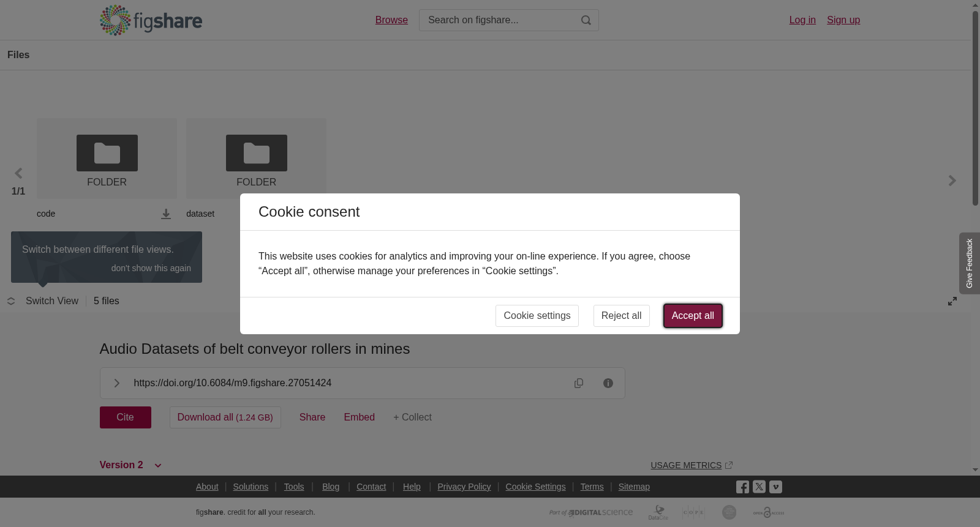Image resolution: width=980 pixels, height=527 pixels.
Task: Open figshare Facebook page icon
Action: pyautogui.click(x=742, y=487)
